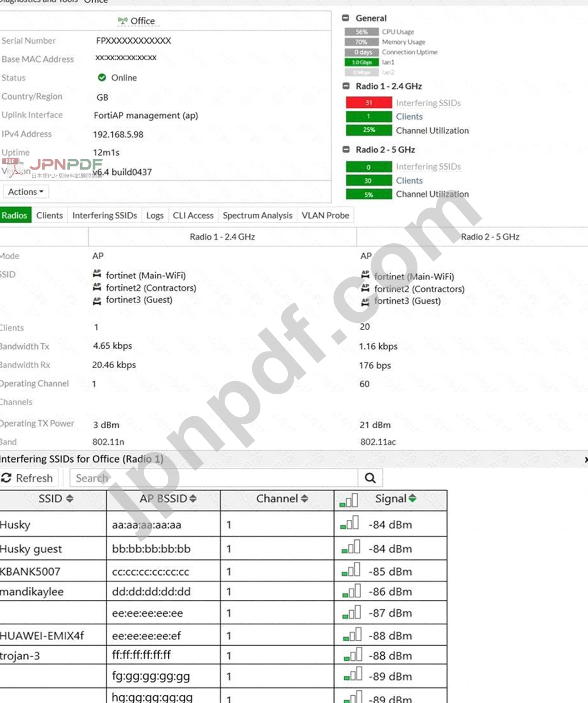Image resolution: width=588 pixels, height=703 pixels.
Task: Collapse the Radio 1 - 2.4 GHz section
Action: coord(346,86)
